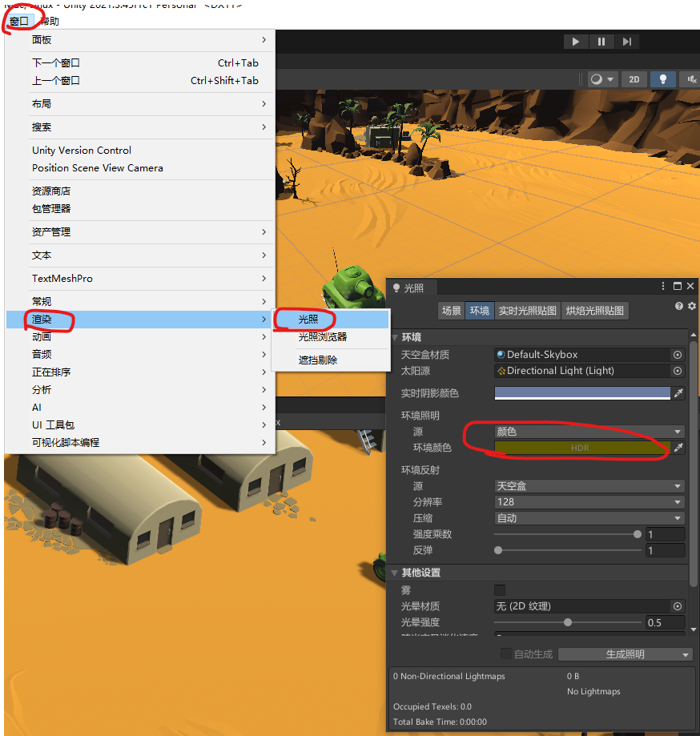Open Unity Version Control window
Screen dimensions: 700x736
tap(140, 151)
